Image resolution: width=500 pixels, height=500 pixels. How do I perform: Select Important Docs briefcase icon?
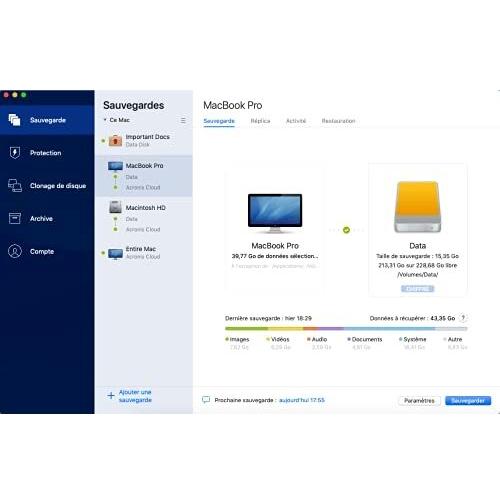(x=115, y=141)
